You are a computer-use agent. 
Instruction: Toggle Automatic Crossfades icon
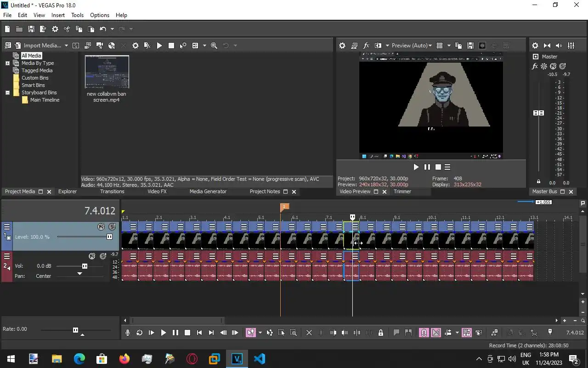[436, 333]
